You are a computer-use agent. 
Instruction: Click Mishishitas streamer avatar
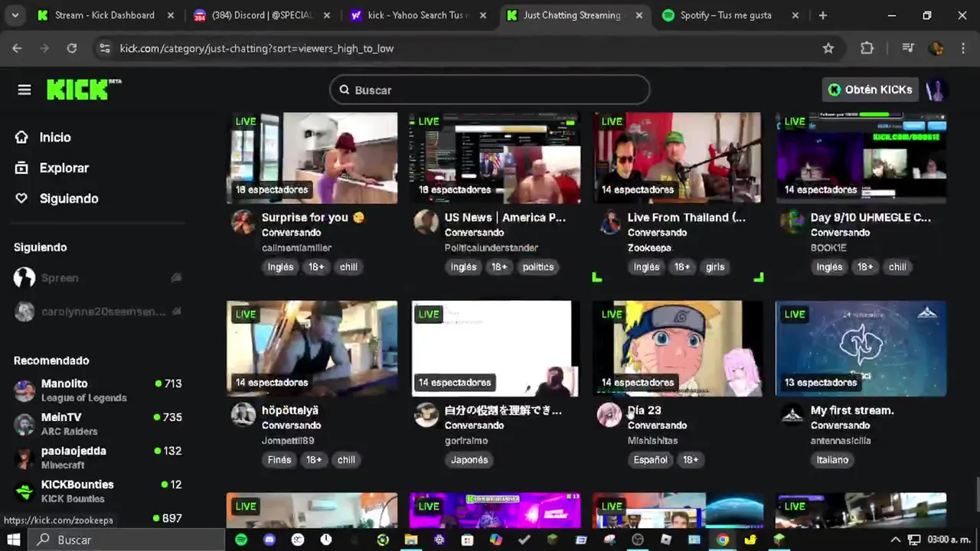click(609, 415)
